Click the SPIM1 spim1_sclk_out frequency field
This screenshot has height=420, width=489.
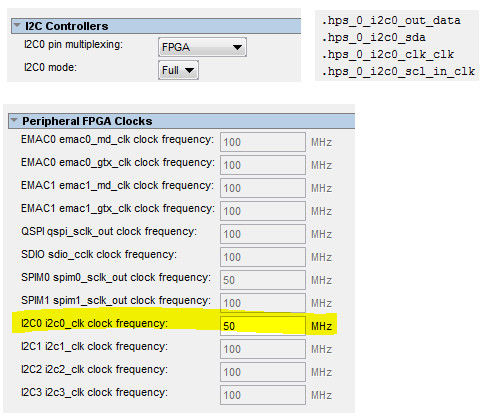(x=263, y=303)
